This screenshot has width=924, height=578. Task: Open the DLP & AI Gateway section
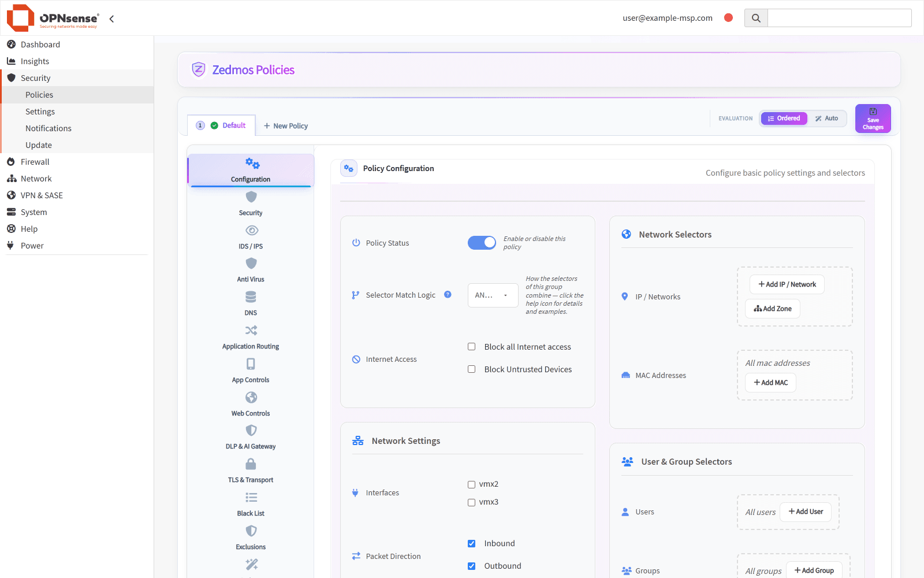[x=251, y=437]
